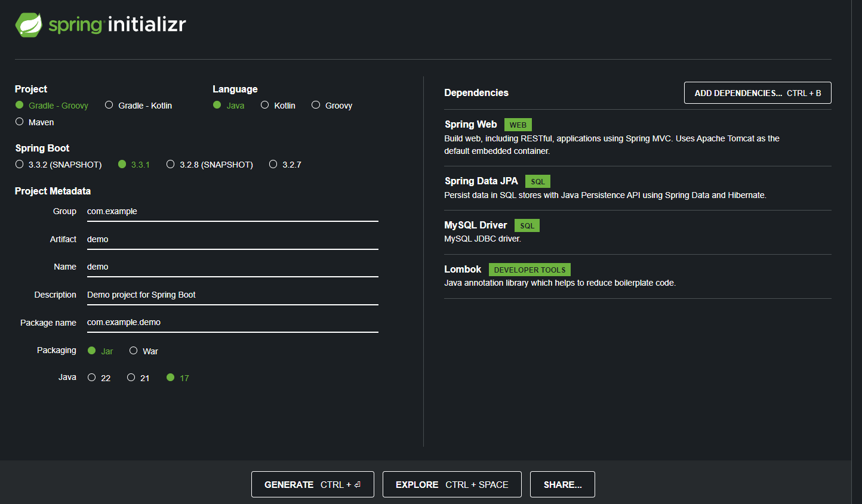Focus the Artifact input field
Viewport: 862px width, 504px height.
[233, 240]
